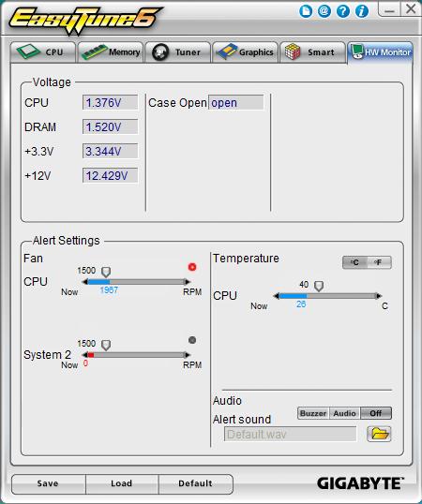The height and width of the screenshot is (504, 422).
Task: Open the CPU tab
Action: [x=43, y=52]
